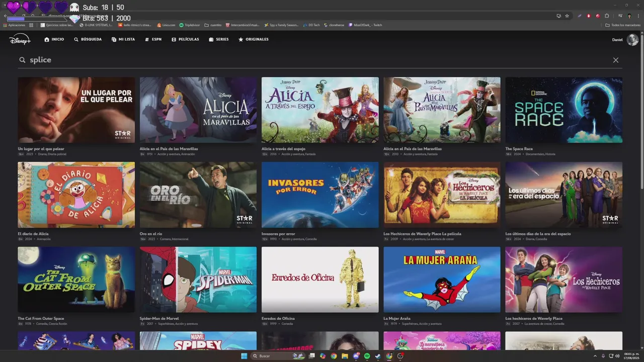Open the Películas section

point(185,39)
